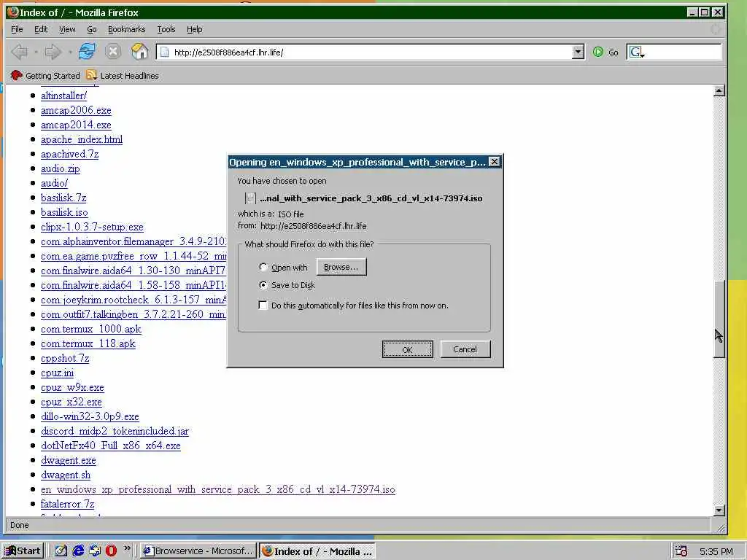The width and height of the screenshot is (747, 560).
Task: Open the View menu
Action: point(67,29)
